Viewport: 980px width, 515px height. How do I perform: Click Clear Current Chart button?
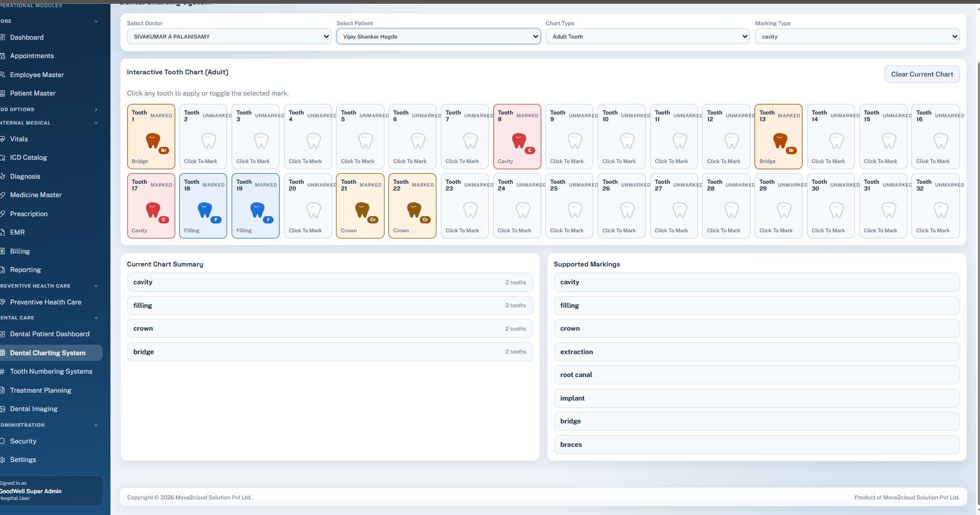[922, 74]
